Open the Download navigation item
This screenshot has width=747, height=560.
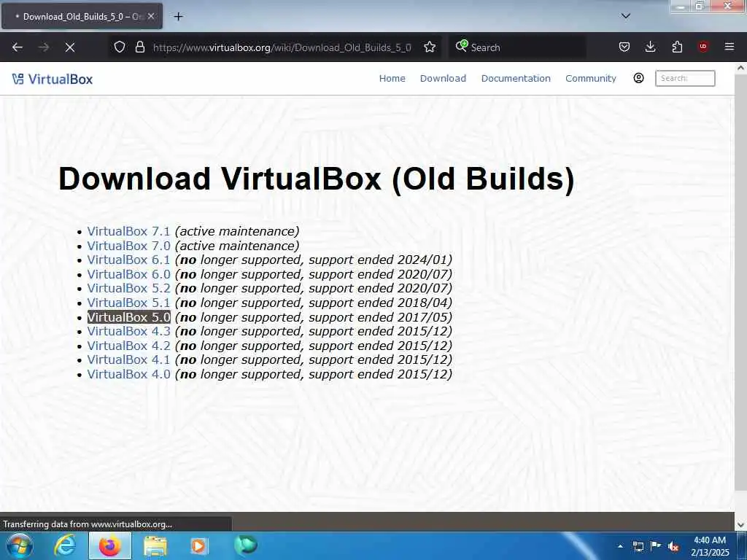click(443, 78)
